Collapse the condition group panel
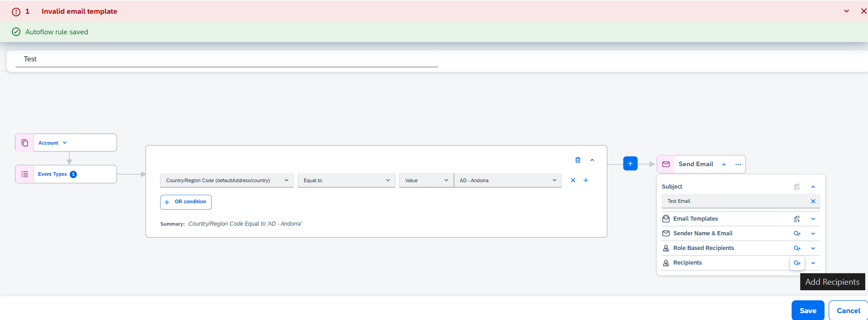Screen dimensions: 868x320 (x=592, y=160)
